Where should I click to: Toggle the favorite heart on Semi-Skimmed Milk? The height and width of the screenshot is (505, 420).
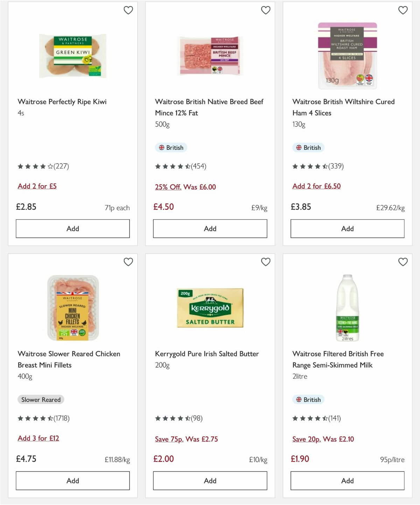tap(403, 262)
